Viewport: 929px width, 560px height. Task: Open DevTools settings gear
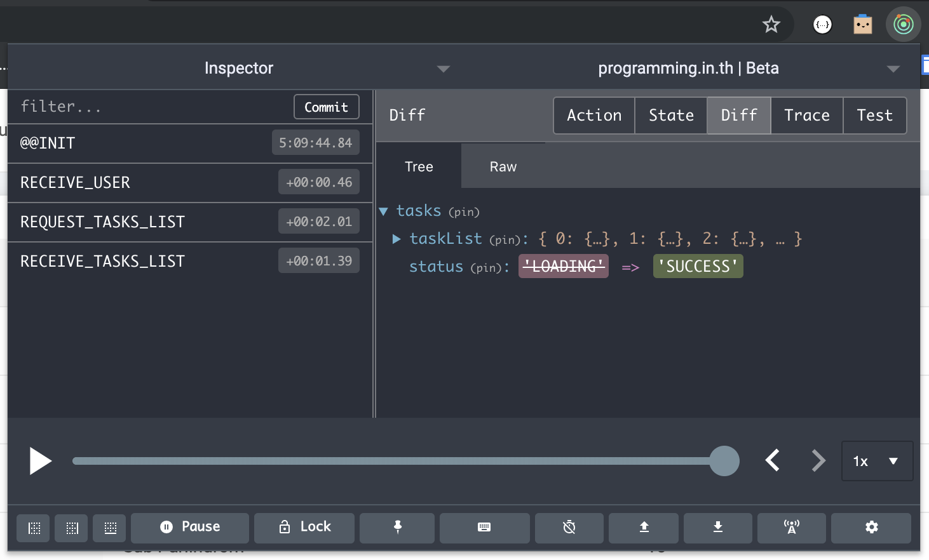(x=871, y=528)
